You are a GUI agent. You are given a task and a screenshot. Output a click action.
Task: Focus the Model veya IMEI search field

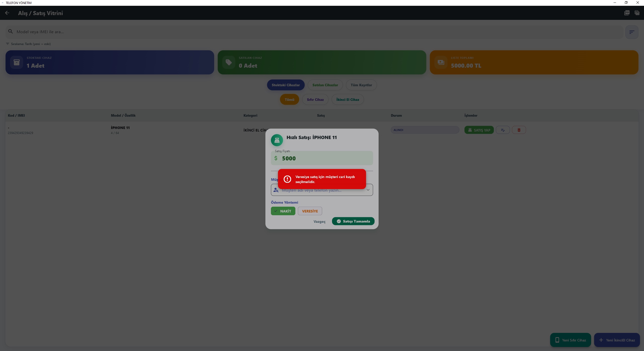click(x=314, y=32)
